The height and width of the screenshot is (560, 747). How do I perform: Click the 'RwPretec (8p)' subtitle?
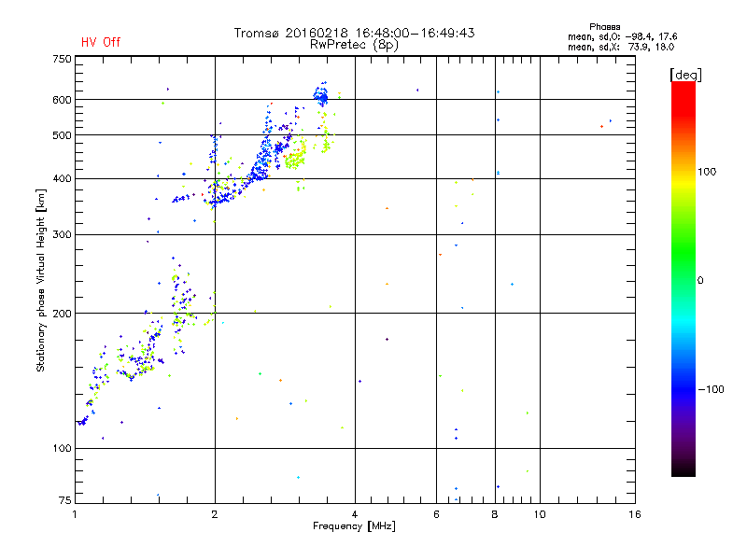pyautogui.click(x=354, y=45)
